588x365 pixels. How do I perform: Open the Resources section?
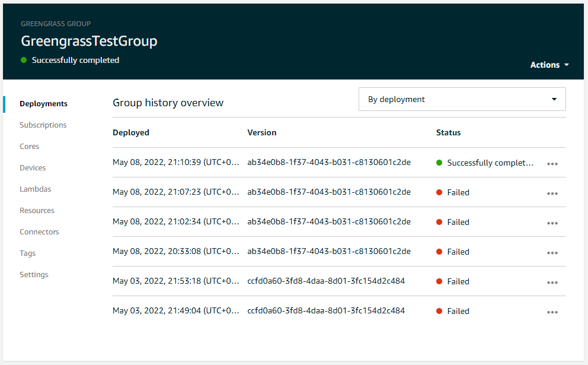tap(37, 211)
